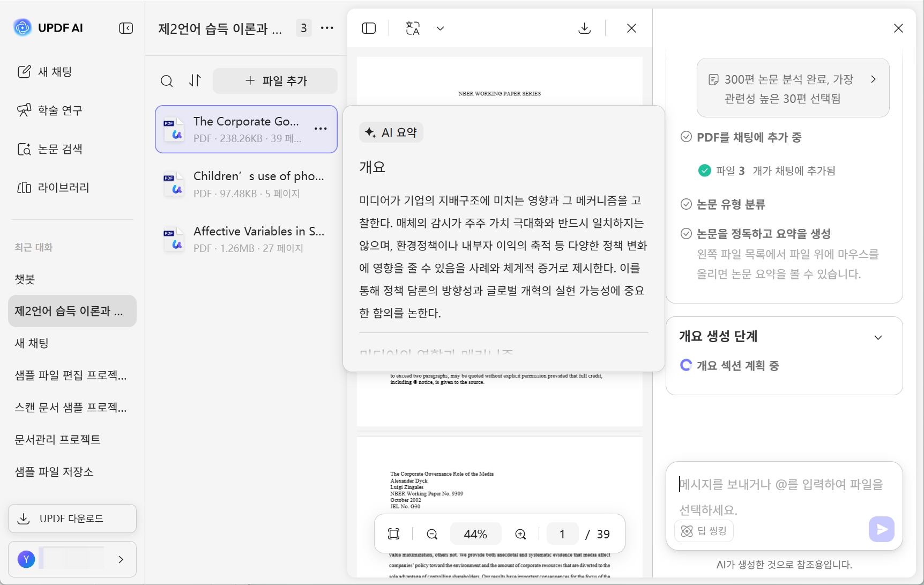Click the page number field
Image resolution: width=924 pixels, height=585 pixels.
pyautogui.click(x=562, y=534)
